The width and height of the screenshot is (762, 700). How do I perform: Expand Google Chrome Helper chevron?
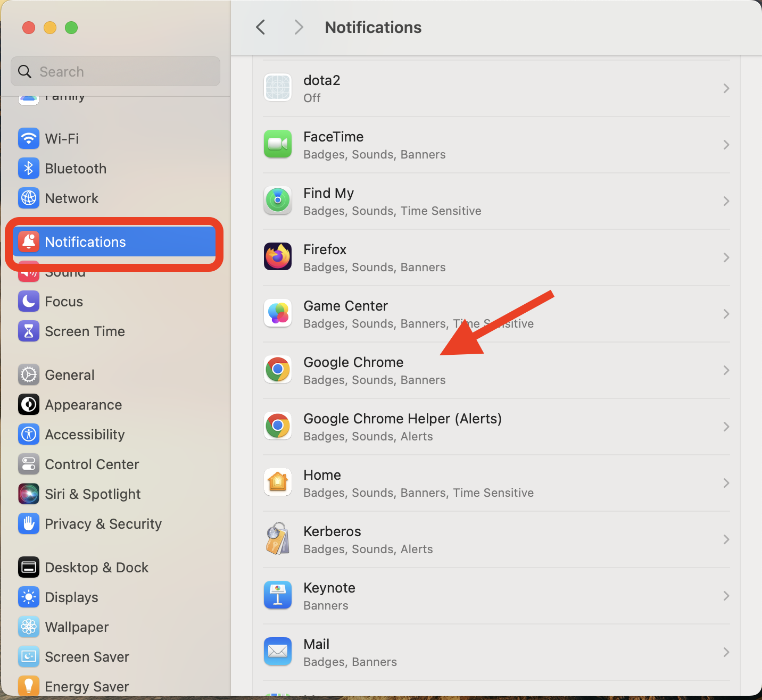point(726,427)
